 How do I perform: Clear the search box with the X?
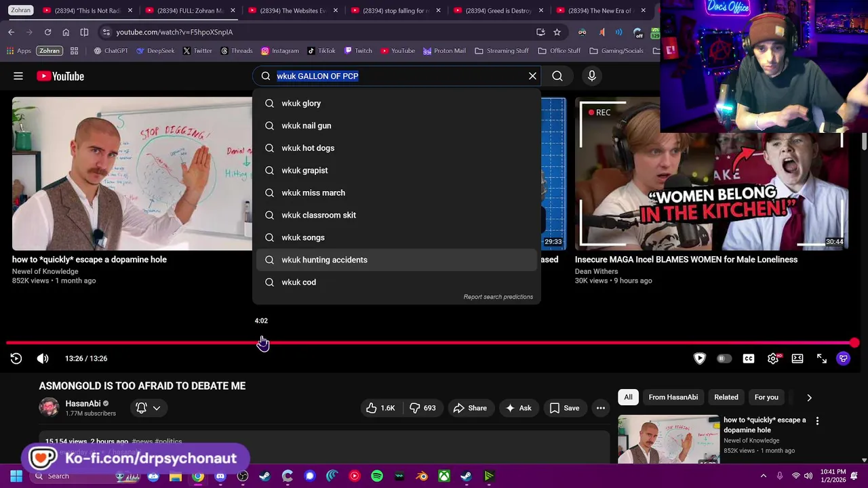(532, 76)
